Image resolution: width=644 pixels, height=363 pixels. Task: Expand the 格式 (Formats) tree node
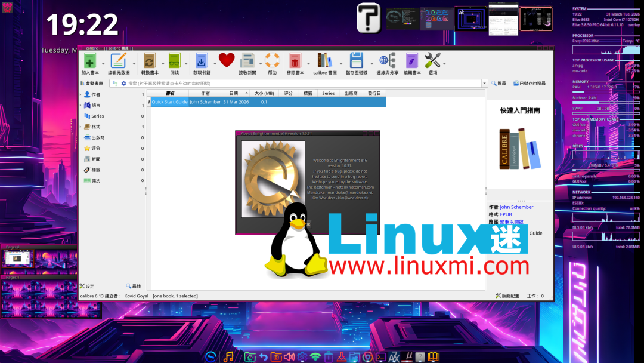pos(81,127)
